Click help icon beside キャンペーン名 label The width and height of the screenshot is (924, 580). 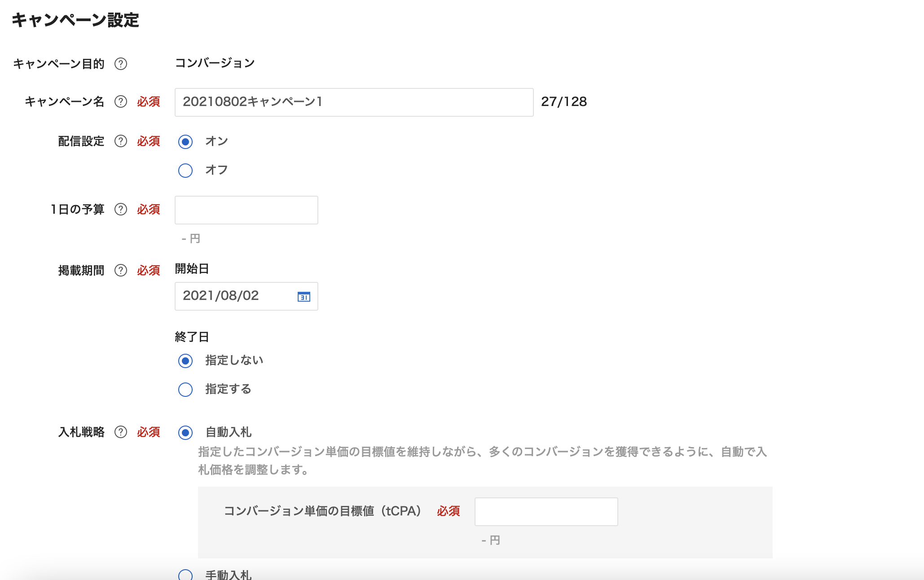coord(121,102)
